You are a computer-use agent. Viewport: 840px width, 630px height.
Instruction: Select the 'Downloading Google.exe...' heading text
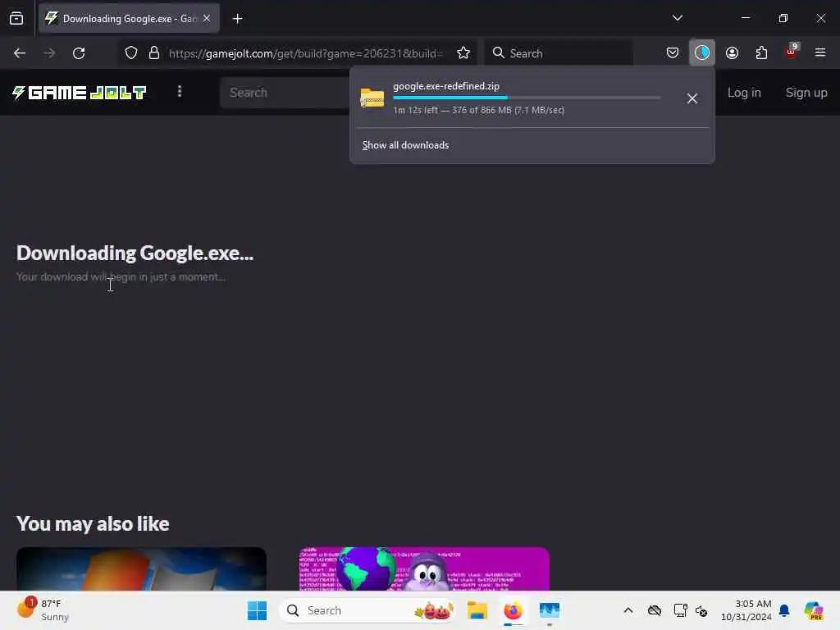[x=135, y=253]
